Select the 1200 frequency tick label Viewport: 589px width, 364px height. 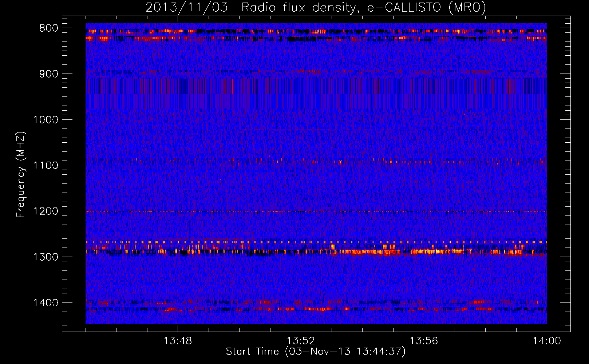[46, 211]
